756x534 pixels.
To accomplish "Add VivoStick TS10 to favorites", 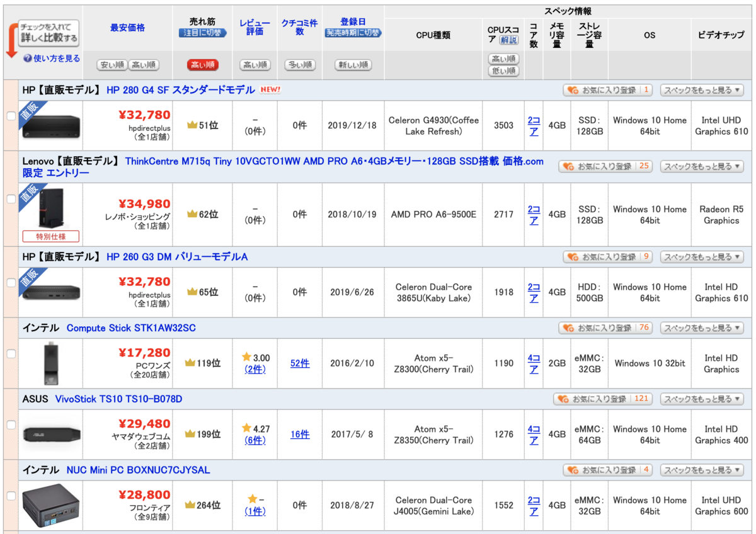I will click(602, 399).
